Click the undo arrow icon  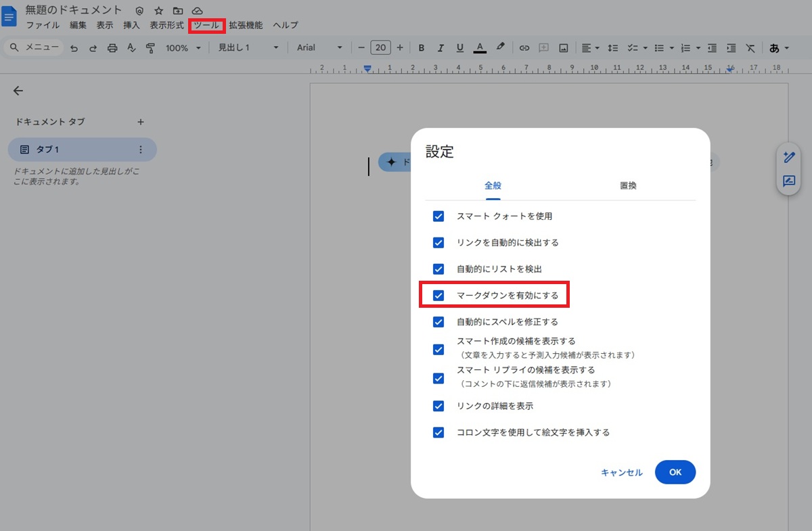pos(74,48)
